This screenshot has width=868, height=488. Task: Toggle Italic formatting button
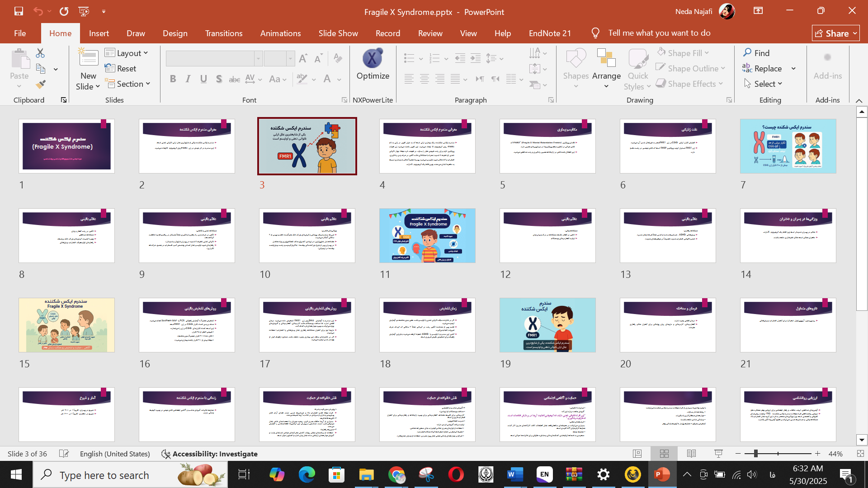(188, 79)
